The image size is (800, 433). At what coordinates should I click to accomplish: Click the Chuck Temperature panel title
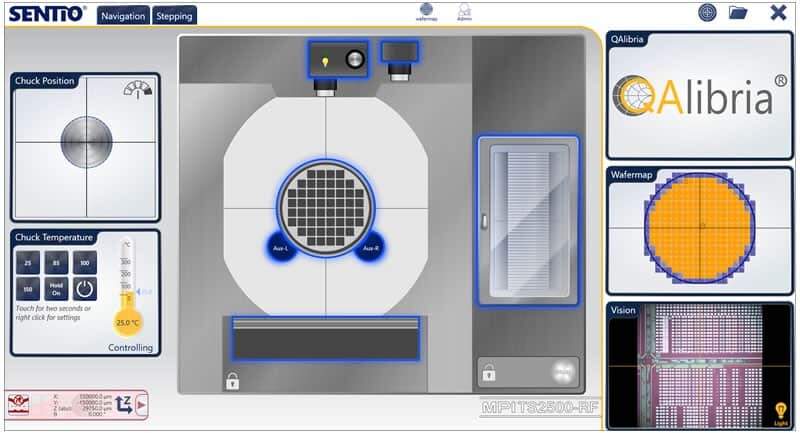(54, 237)
